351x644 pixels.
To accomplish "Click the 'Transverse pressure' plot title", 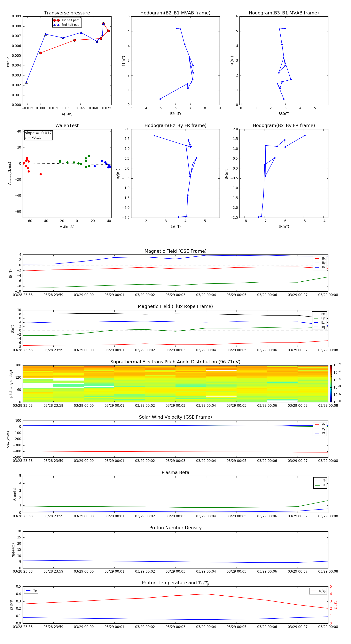I will [67, 13].
